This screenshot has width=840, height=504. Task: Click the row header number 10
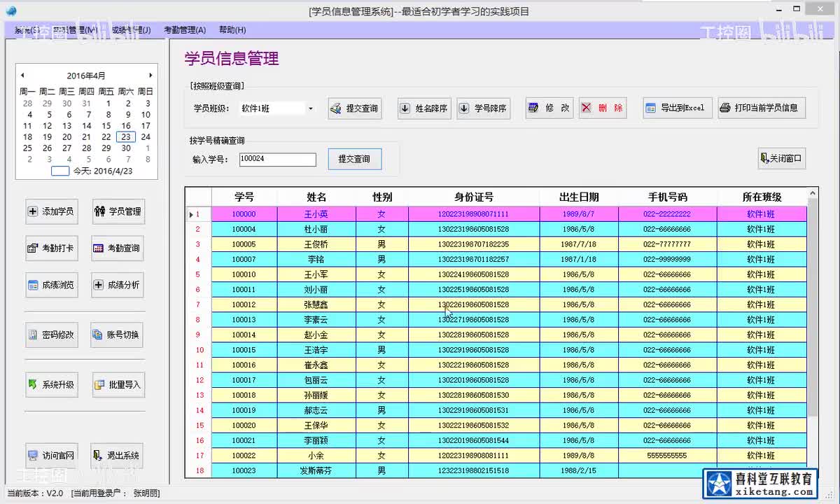(199, 350)
